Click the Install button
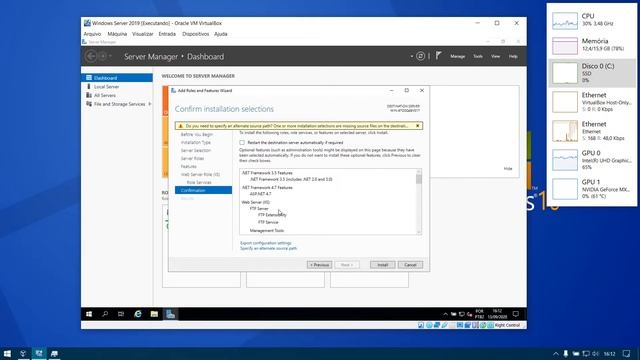Screen dimensions: 640x360 click(382, 265)
